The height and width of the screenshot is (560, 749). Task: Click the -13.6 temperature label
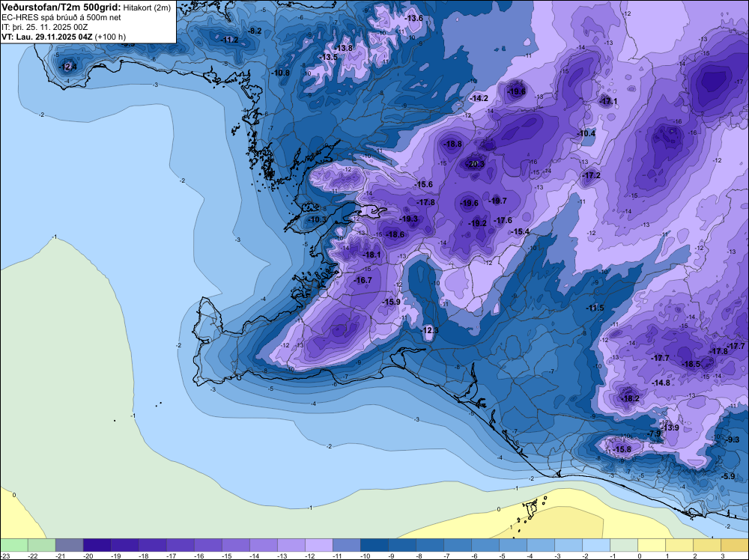point(413,19)
